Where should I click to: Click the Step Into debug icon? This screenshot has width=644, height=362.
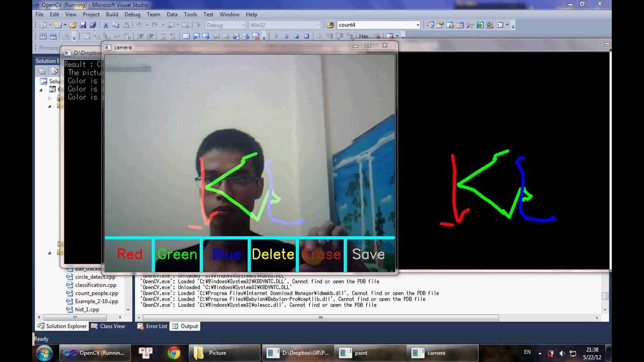[331, 35]
